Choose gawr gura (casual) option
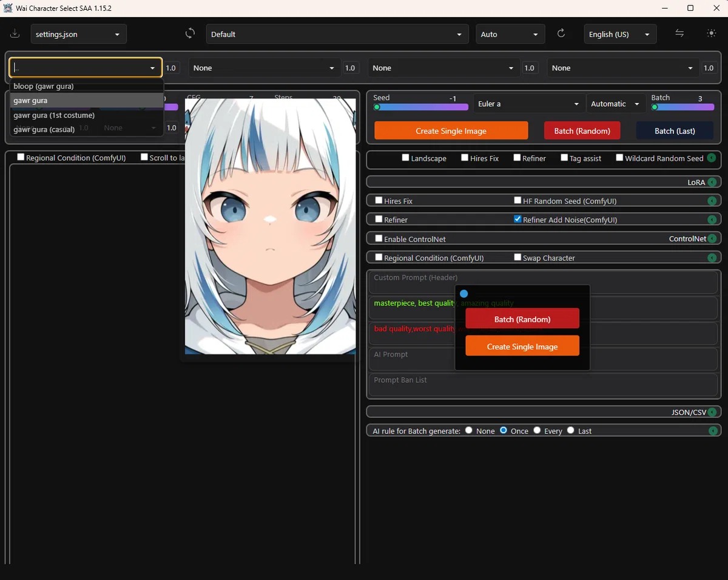This screenshot has width=728, height=580. [87, 129]
